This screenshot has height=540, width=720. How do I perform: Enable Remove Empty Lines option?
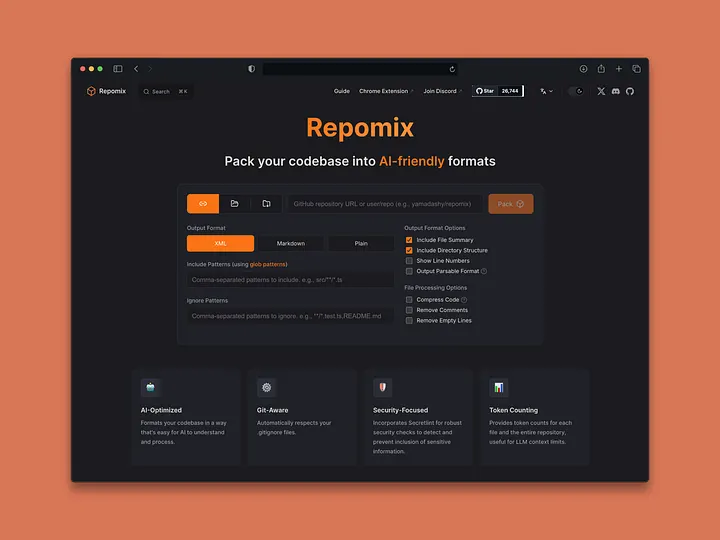coord(409,321)
